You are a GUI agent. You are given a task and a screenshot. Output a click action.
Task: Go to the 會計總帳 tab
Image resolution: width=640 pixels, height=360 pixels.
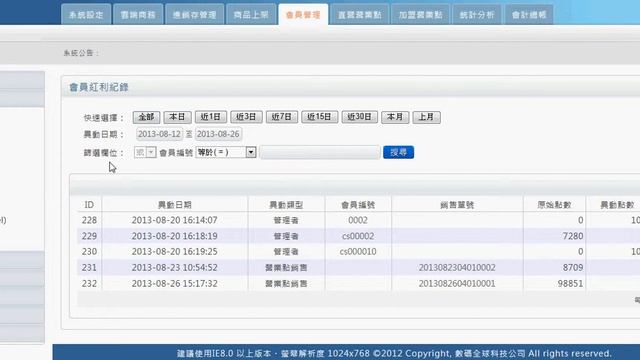coord(529,15)
